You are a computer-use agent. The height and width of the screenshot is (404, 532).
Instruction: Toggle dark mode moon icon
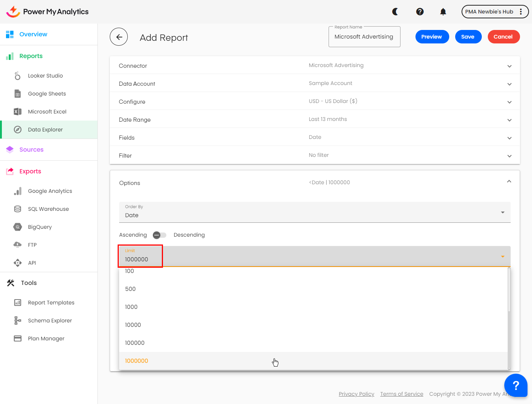coord(395,12)
